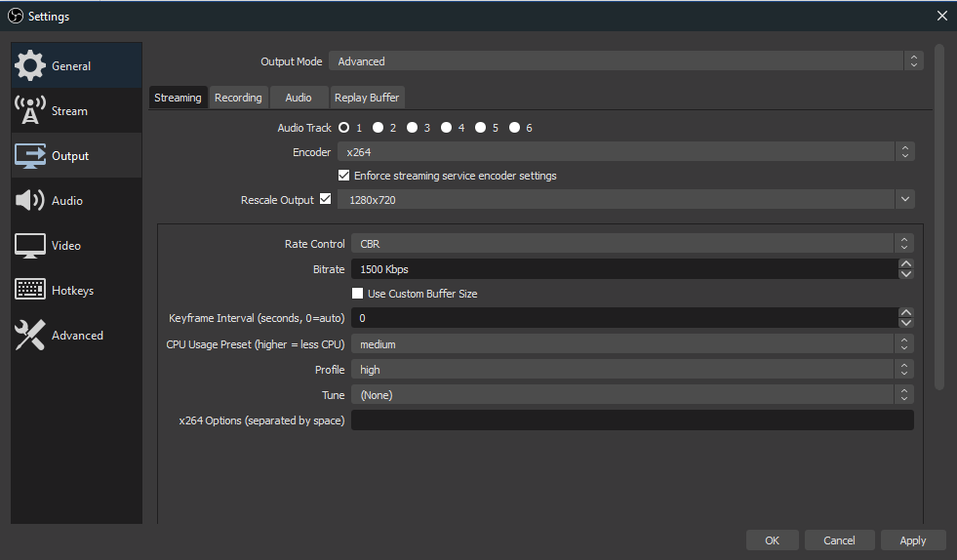Increase keyframe interval with up arrow
957x560 pixels.
pos(906,312)
